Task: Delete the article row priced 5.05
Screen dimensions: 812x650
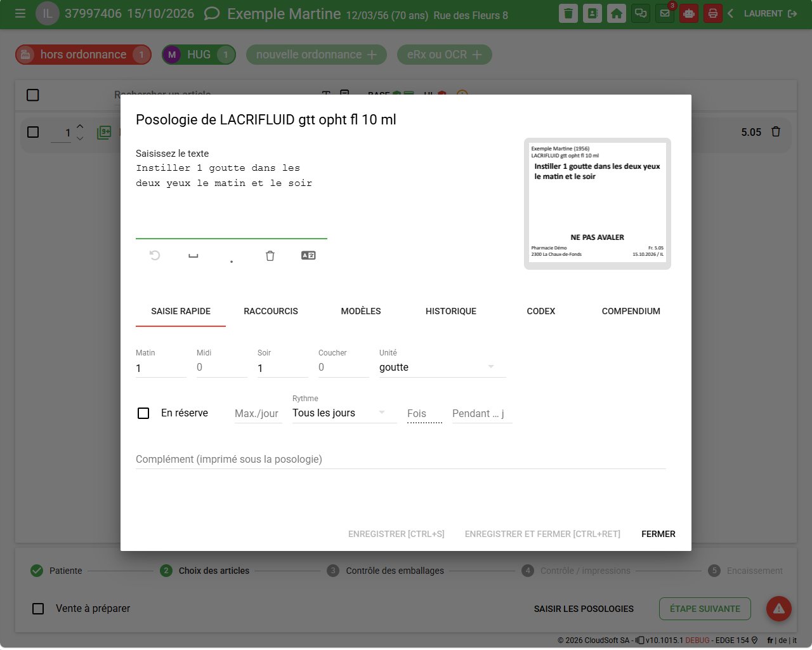Action: (776, 132)
